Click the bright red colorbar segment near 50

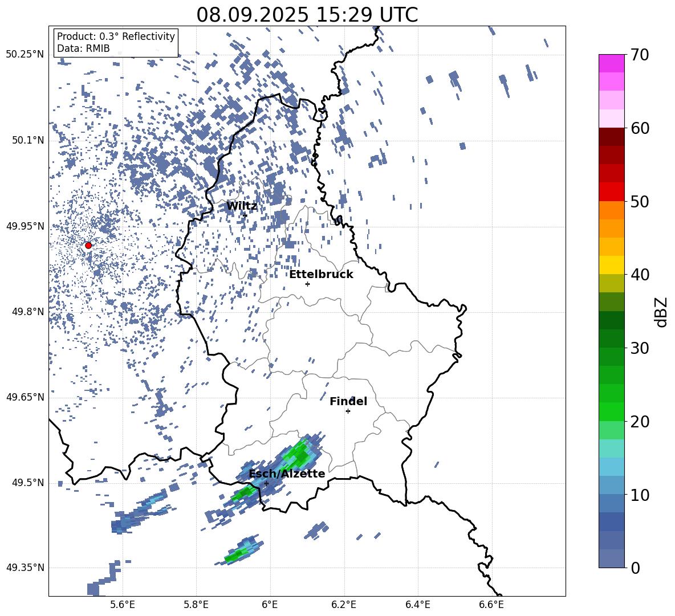point(611,192)
